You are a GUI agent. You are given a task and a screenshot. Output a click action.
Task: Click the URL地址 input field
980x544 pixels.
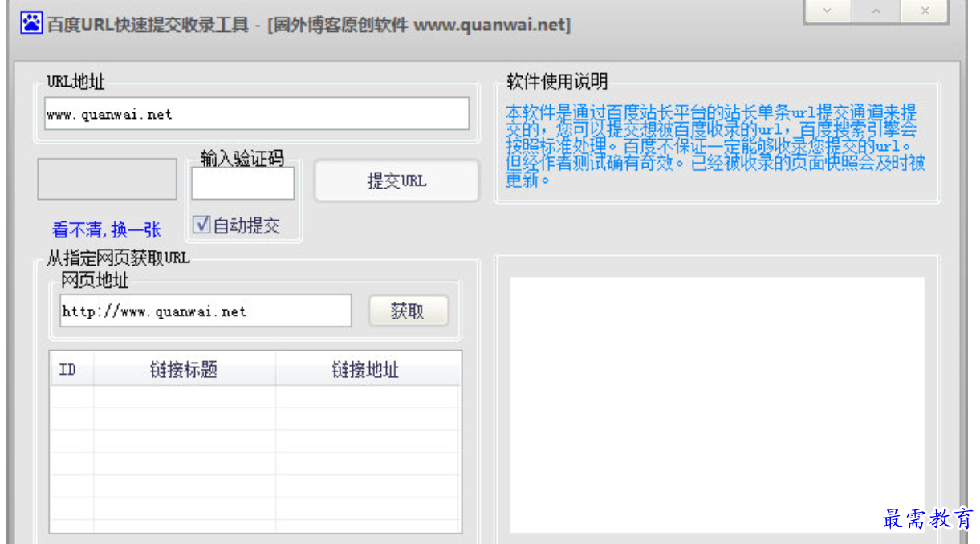pyautogui.click(x=257, y=114)
